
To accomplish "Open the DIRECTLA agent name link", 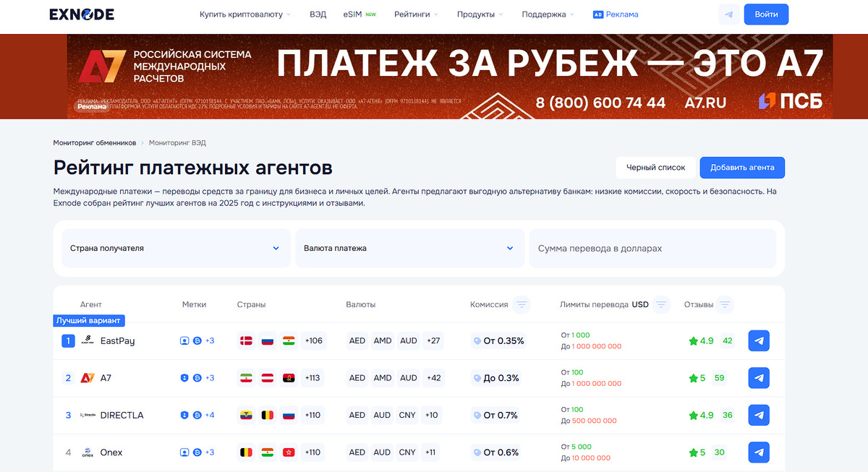I will click(x=122, y=415).
